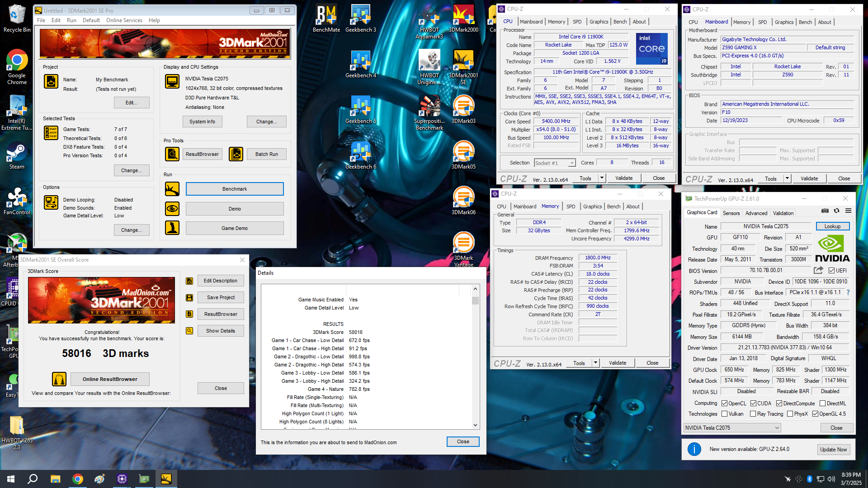Viewport: 868px width, 488px height.
Task: Open Tools dropdown arrow in CPU-Z CPU window
Action: (x=602, y=178)
